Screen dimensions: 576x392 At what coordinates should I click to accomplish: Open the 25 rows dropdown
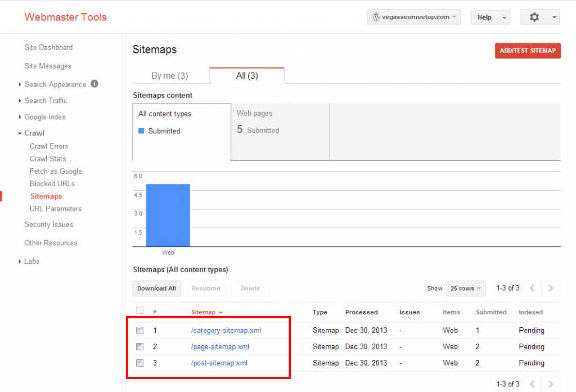(465, 289)
